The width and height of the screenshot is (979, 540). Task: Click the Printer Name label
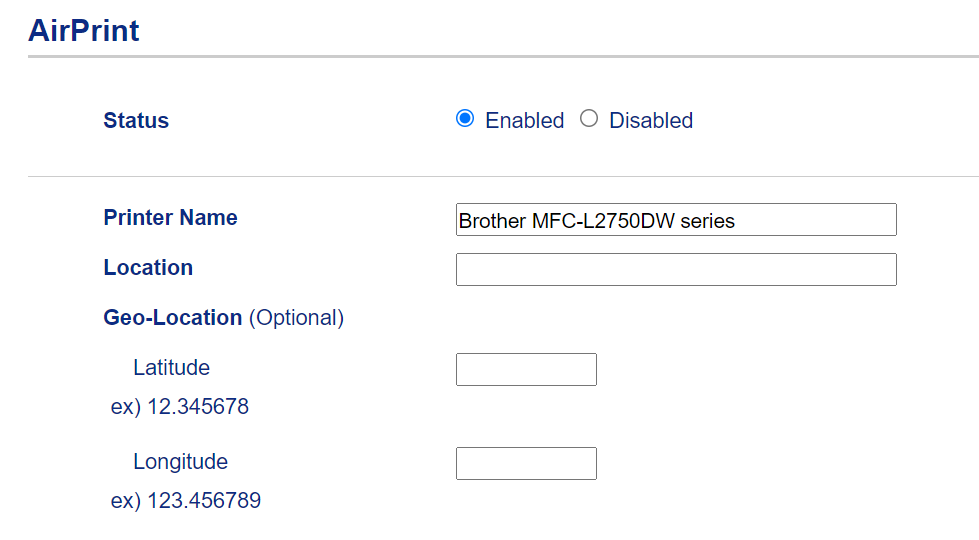[x=170, y=218]
